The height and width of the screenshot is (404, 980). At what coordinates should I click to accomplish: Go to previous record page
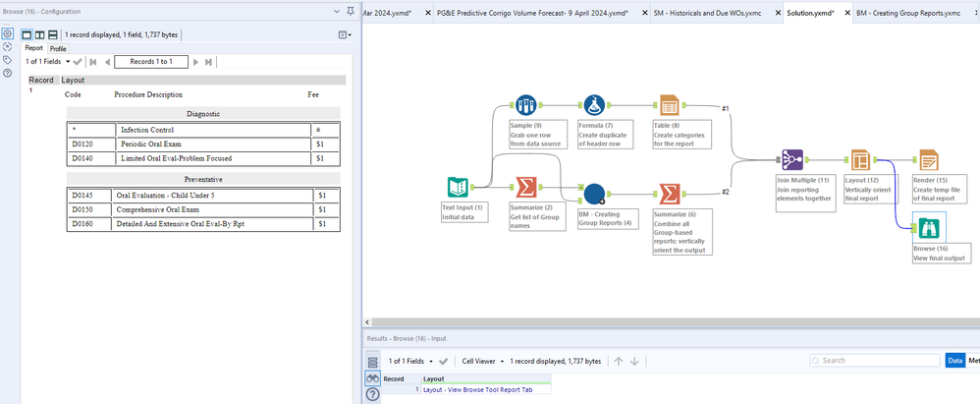pos(107,62)
